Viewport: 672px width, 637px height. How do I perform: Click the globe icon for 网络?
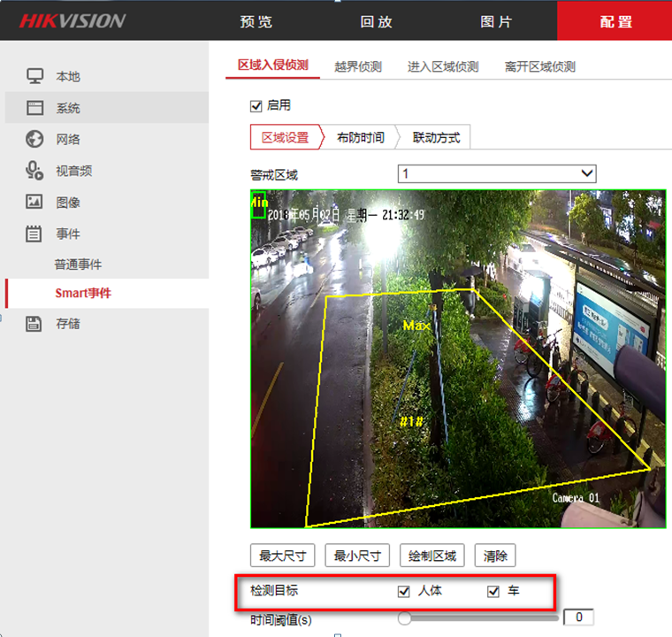pos(34,139)
